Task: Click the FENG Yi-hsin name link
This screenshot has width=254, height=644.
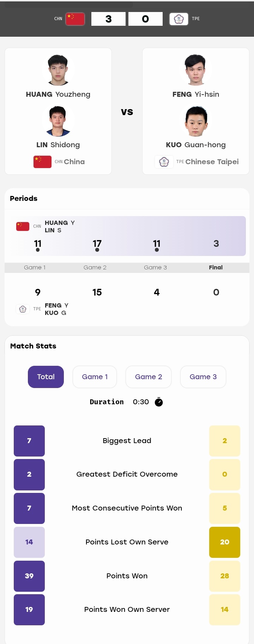Action: (196, 94)
